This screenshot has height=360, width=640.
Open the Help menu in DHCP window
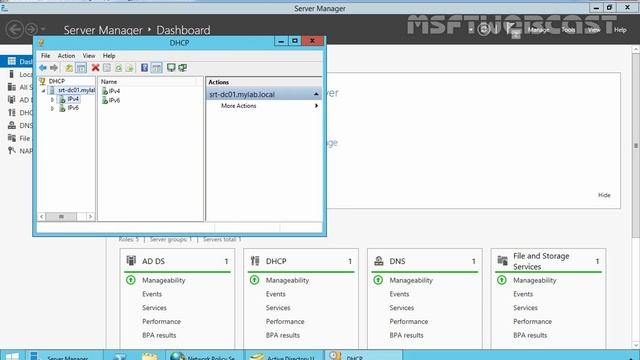[109, 56]
